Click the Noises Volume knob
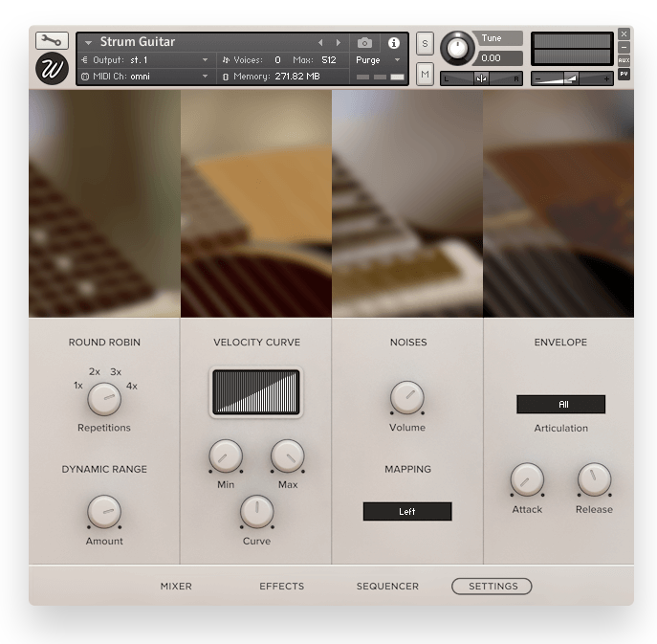The width and height of the screenshot is (657, 644). click(406, 397)
